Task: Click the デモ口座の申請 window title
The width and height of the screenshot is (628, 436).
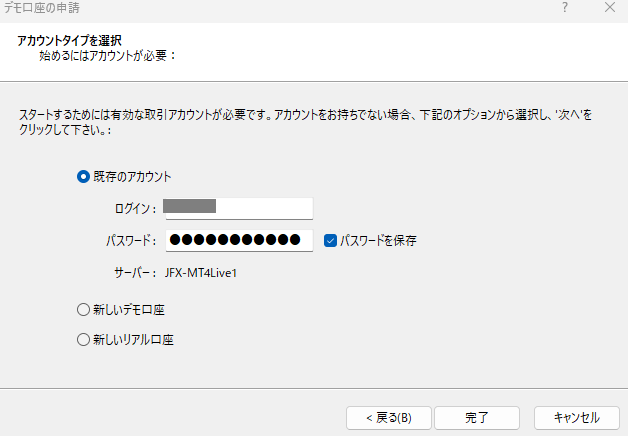Action: [x=42, y=8]
